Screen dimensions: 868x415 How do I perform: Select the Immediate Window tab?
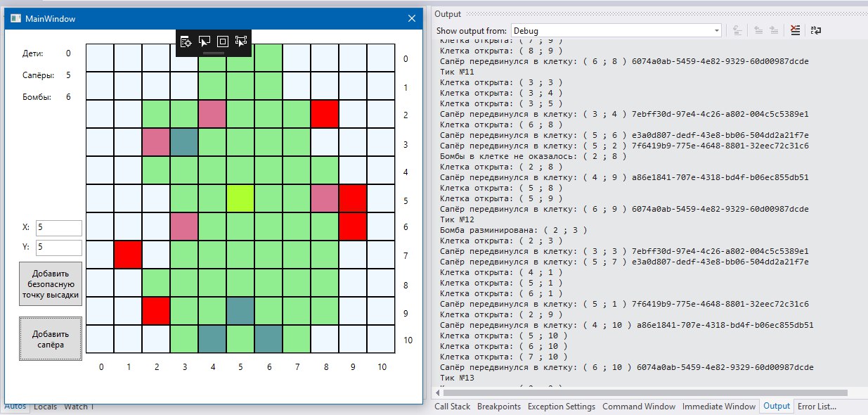tap(718, 407)
